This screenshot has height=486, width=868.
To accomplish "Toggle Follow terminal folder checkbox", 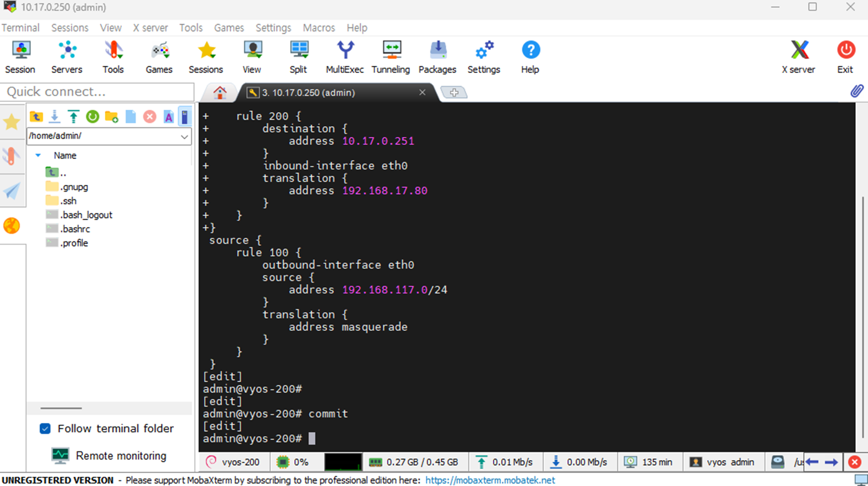I will pyautogui.click(x=45, y=428).
